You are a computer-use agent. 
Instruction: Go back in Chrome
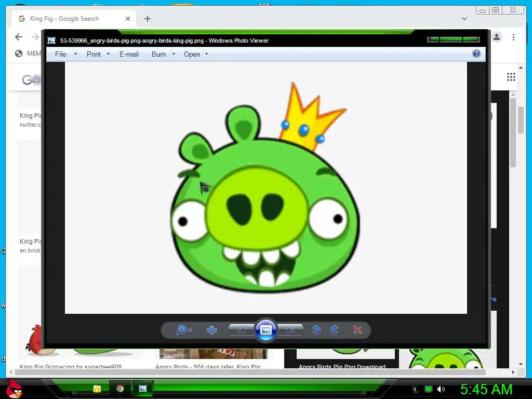click(19, 37)
